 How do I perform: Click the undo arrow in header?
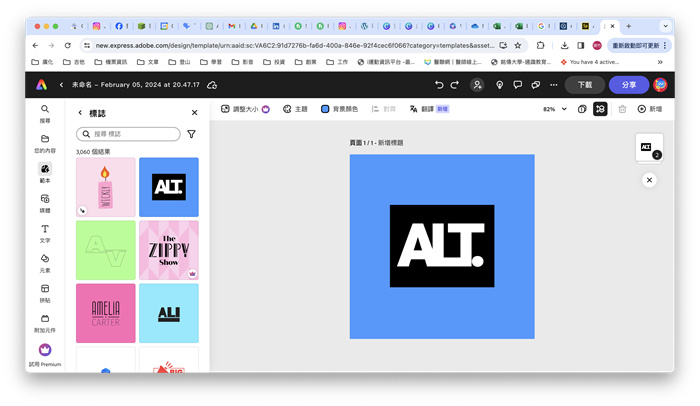point(439,85)
